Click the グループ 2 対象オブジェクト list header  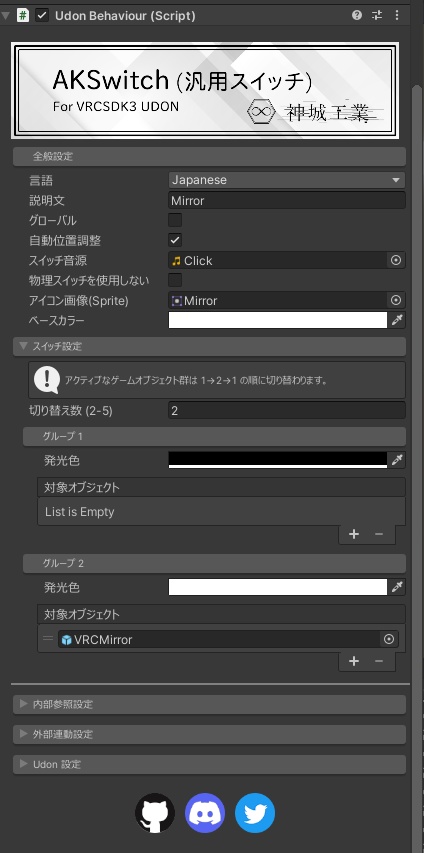tap(221, 615)
